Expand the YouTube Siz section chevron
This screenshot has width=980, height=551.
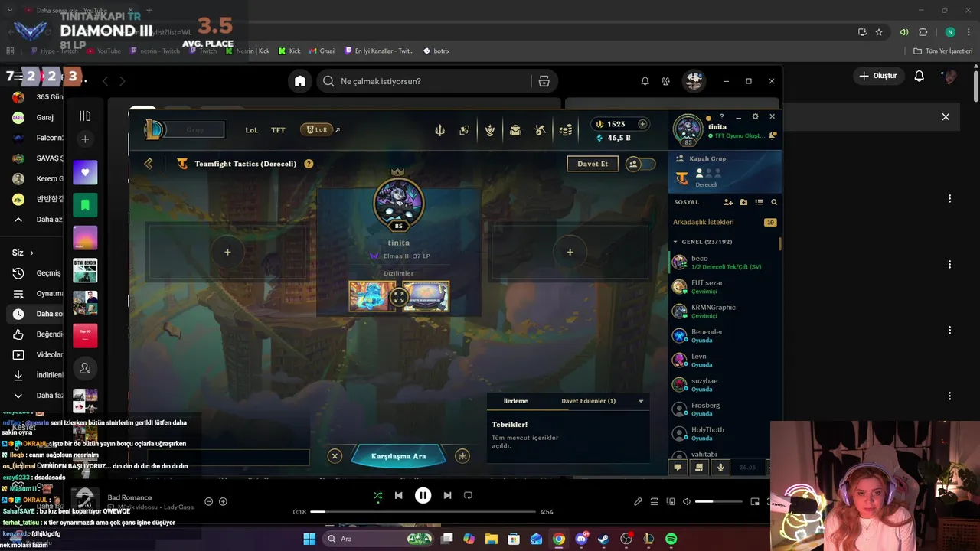coord(31,253)
